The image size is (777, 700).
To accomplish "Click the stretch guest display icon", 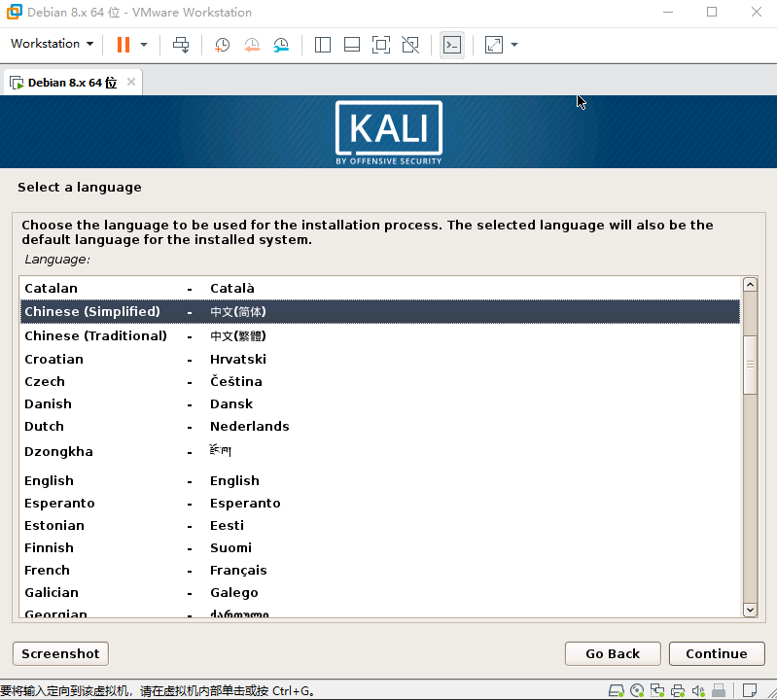I will pyautogui.click(x=494, y=45).
